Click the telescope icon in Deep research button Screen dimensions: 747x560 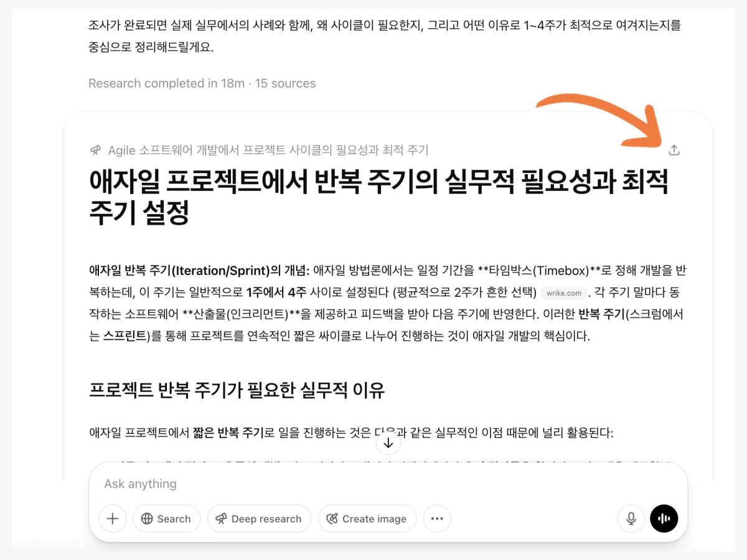[x=221, y=519]
